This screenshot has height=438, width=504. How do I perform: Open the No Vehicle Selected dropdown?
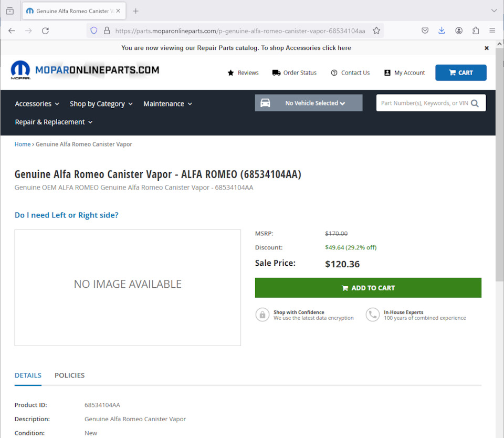(309, 103)
